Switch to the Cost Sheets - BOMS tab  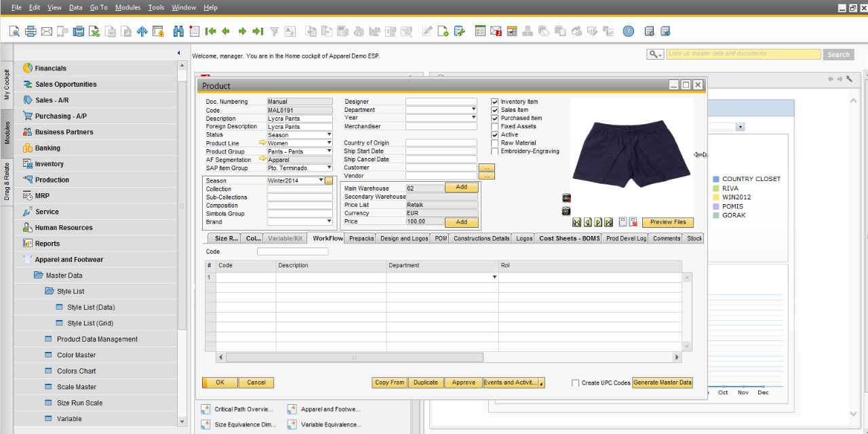[568, 239]
